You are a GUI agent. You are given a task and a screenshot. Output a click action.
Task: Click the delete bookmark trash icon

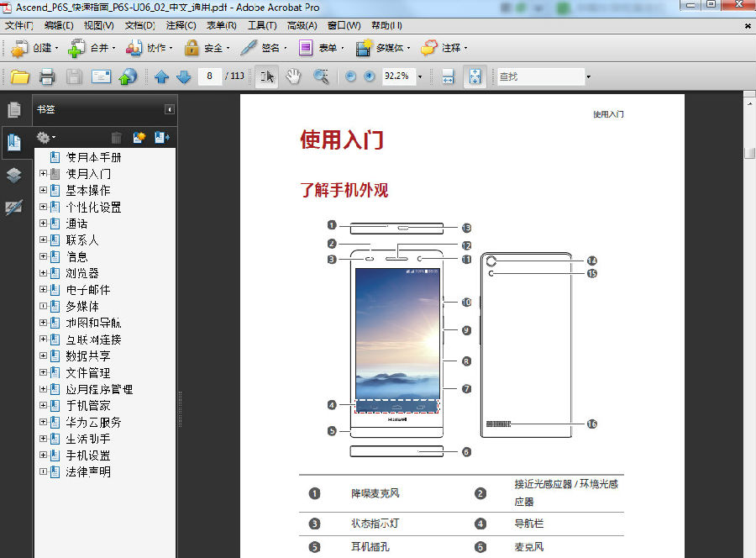point(116,137)
